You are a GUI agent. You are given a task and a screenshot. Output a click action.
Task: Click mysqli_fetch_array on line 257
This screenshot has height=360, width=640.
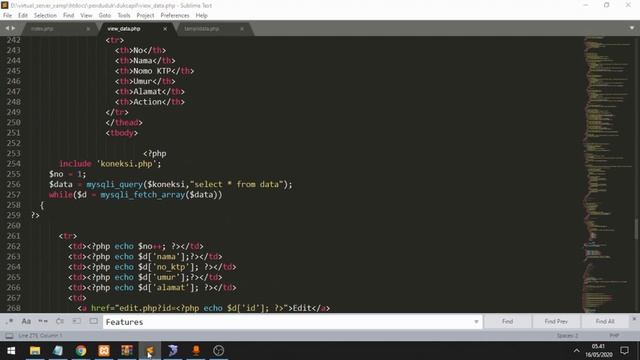click(142, 195)
